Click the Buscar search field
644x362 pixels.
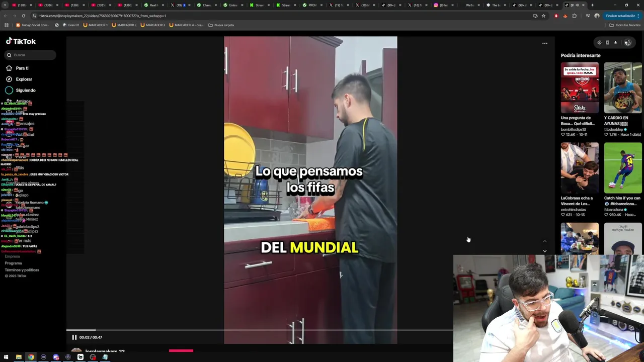[x=31, y=55]
